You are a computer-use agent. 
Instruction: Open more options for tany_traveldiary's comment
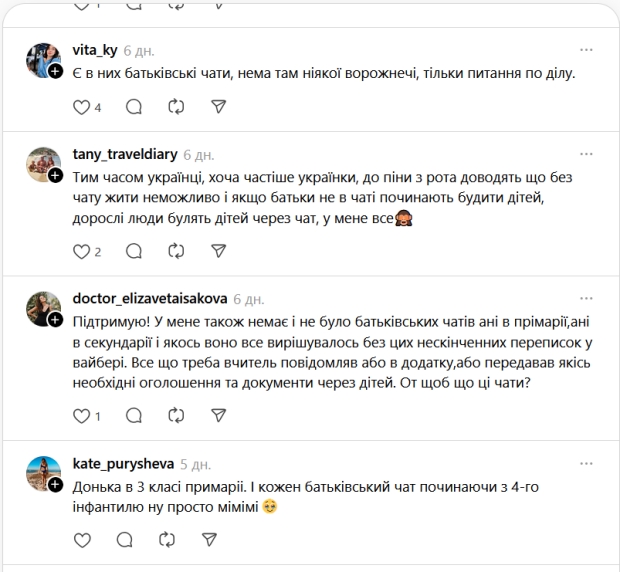(587, 154)
